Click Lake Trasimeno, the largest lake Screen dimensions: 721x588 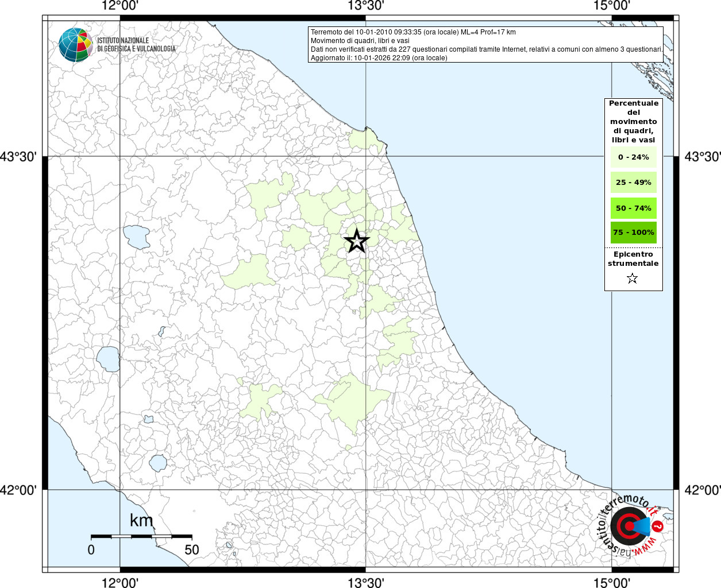(x=137, y=236)
